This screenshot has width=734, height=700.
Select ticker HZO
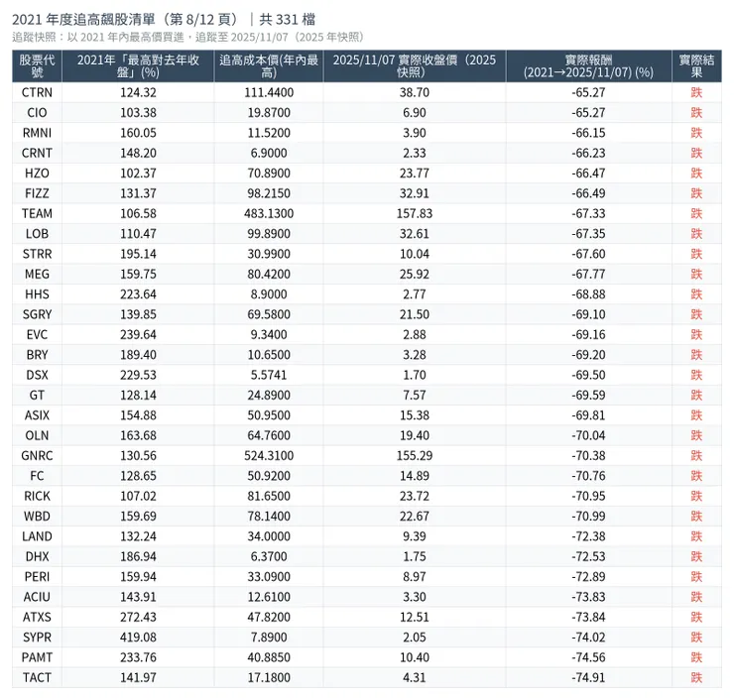(37, 174)
